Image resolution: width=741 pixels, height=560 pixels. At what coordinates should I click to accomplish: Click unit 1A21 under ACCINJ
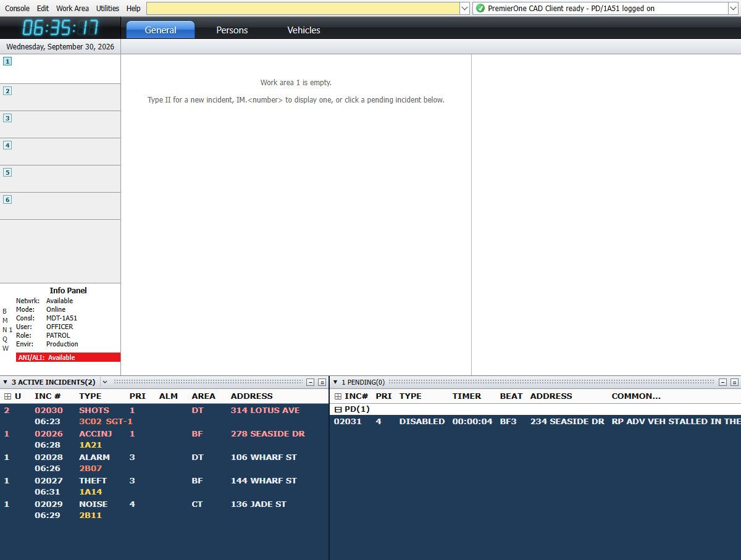(91, 445)
